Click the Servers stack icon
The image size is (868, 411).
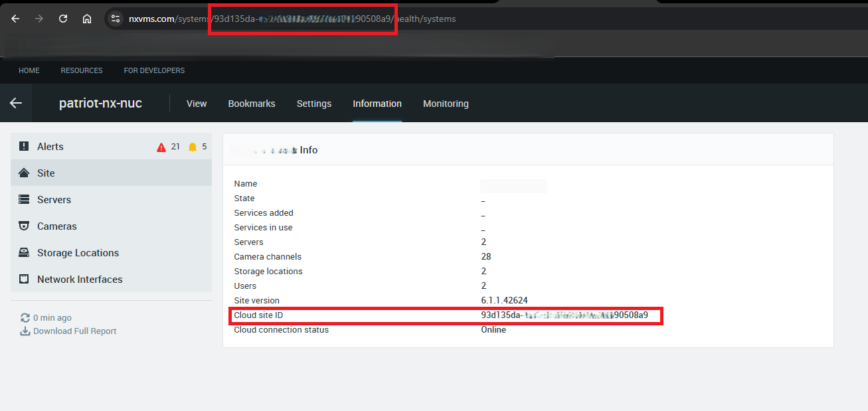24,200
